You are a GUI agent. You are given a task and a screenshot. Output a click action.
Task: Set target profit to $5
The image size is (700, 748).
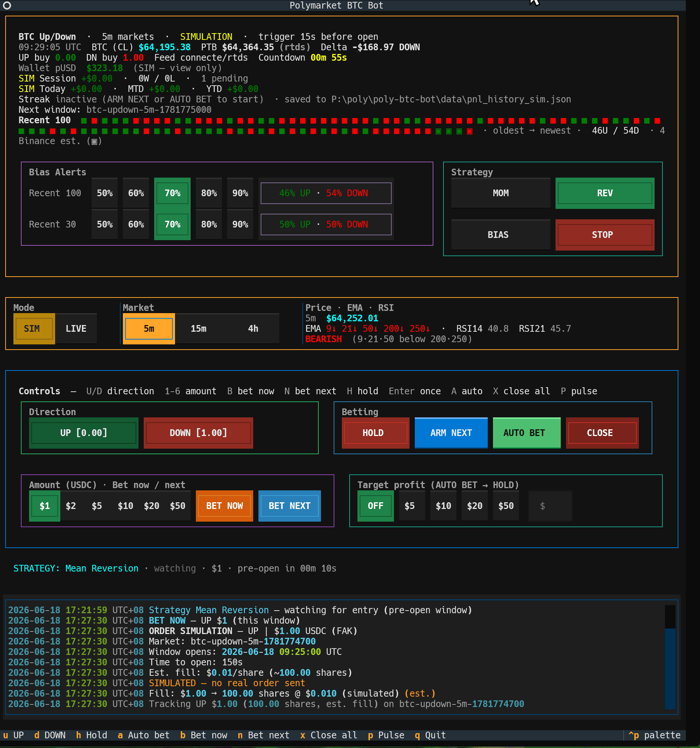(412, 506)
